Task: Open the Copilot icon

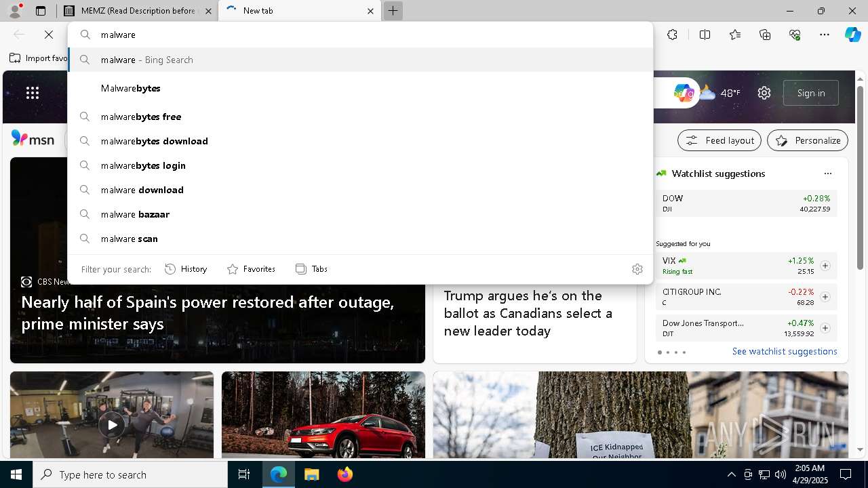Action: click(852, 35)
